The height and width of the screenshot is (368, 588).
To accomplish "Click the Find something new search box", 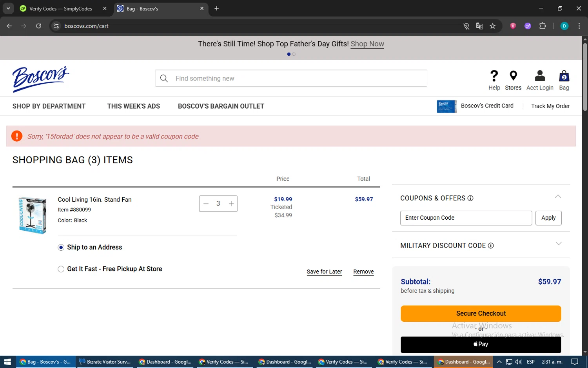I will pos(291,78).
